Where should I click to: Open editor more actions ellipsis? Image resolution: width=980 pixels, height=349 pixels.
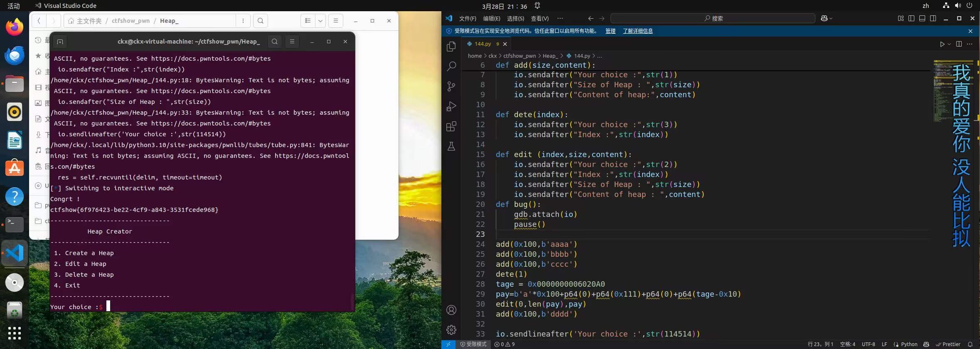970,44
